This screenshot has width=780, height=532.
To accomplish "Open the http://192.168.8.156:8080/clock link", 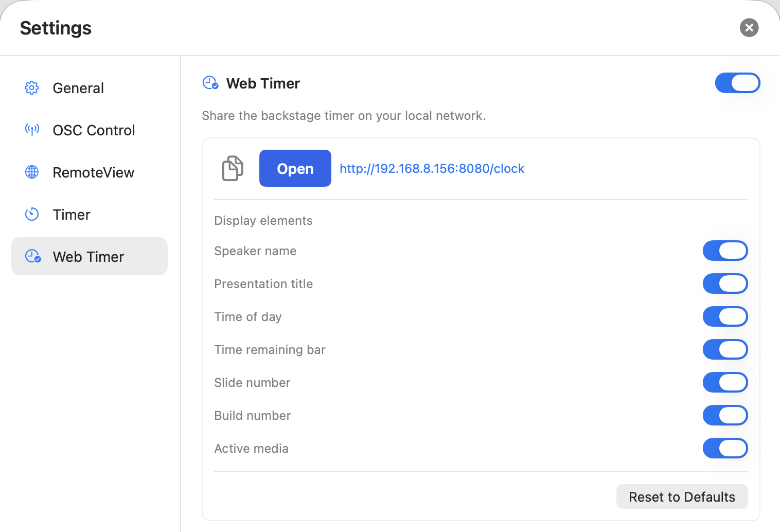I will click(x=432, y=168).
